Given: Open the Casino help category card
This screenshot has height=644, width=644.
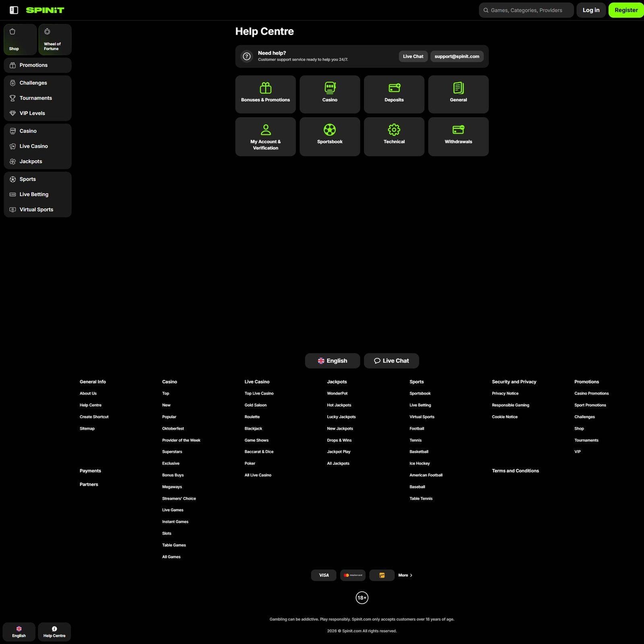Looking at the screenshot, I should (330, 94).
